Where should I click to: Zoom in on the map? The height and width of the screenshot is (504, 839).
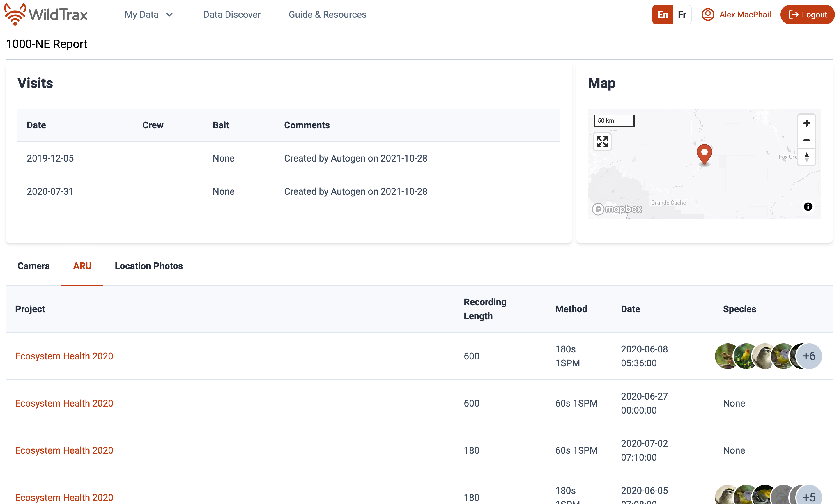806,123
